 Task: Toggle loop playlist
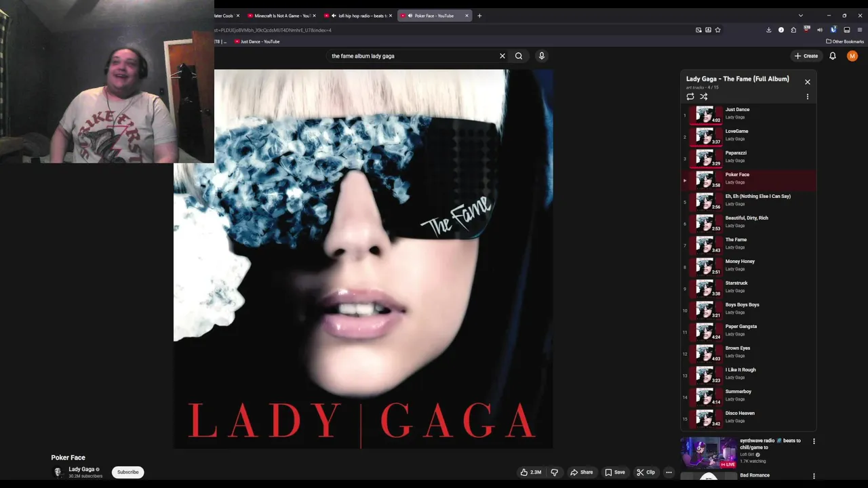690,97
